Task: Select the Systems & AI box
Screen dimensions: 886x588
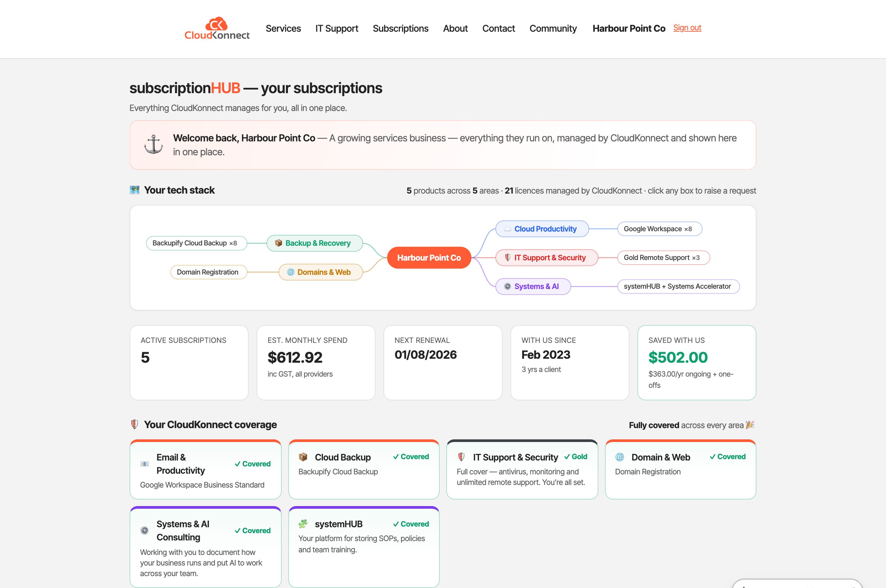Action: [533, 286]
